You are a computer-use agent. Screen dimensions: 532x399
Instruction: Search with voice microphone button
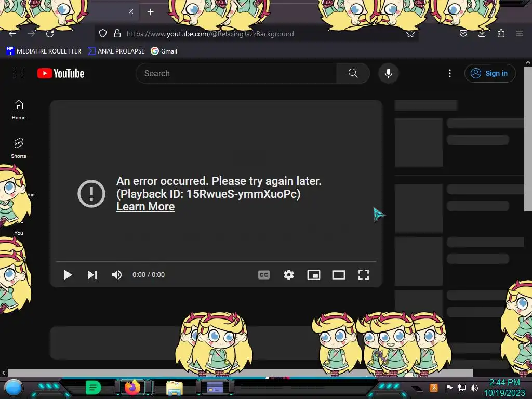[x=389, y=73]
